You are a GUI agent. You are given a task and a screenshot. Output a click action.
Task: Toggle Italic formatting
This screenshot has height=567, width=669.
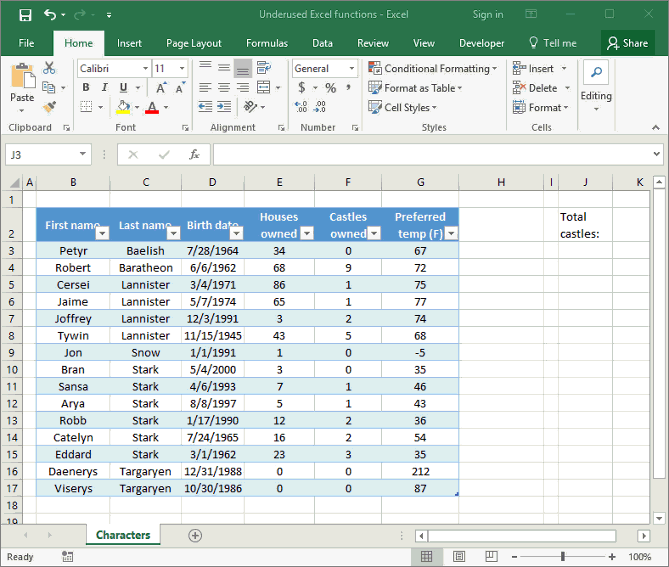(x=105, y=88)
